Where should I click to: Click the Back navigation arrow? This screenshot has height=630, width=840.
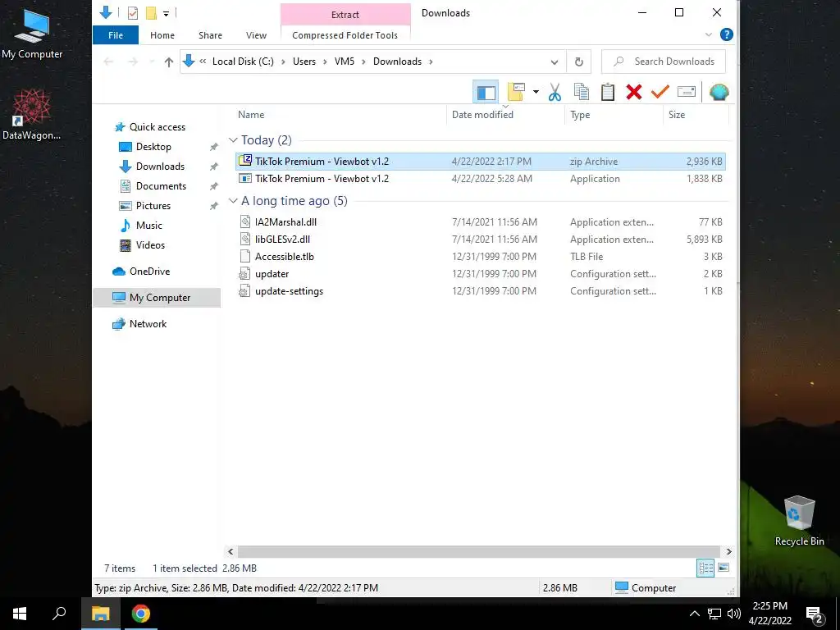pos(109,62)
